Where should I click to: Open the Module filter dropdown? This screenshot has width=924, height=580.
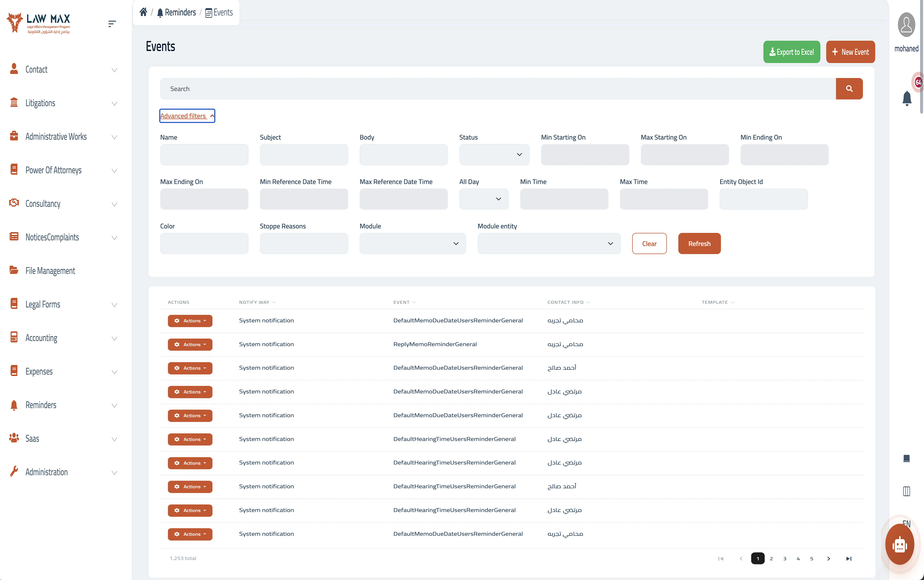(x=413, y=244)
